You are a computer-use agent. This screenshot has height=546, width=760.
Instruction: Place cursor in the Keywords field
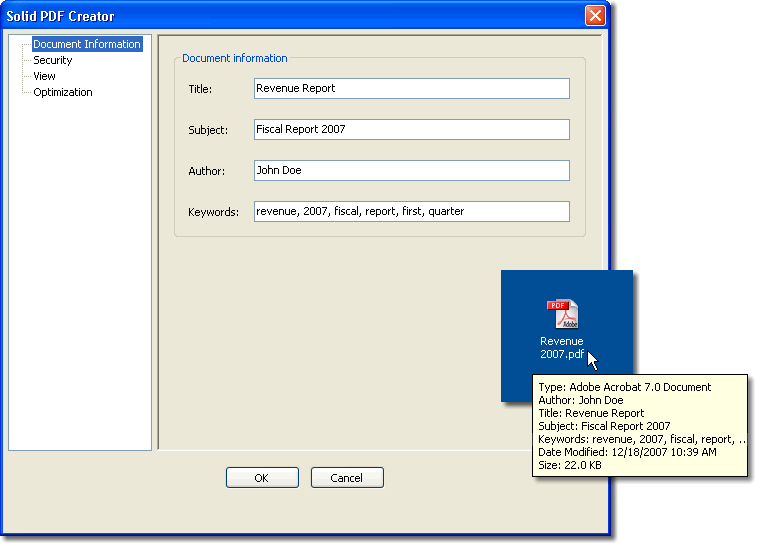pyautogui.click(x=411, y=212)
